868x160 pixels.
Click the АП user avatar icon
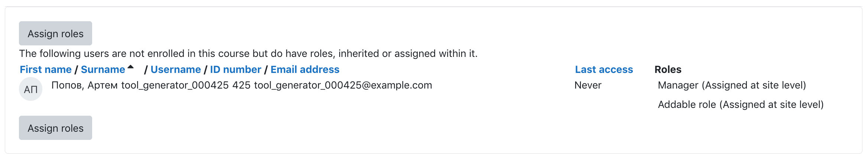[30, 89]
